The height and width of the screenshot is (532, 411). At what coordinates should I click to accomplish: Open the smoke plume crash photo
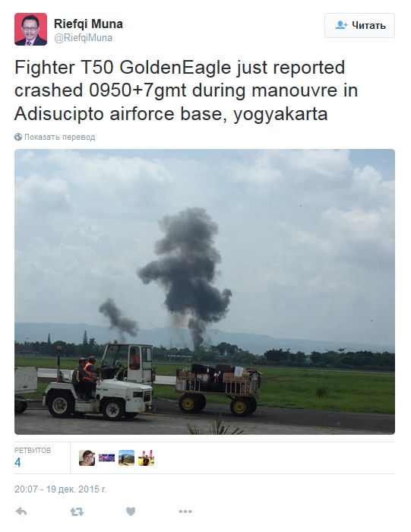pyautogui.click(x=204, y=292)
